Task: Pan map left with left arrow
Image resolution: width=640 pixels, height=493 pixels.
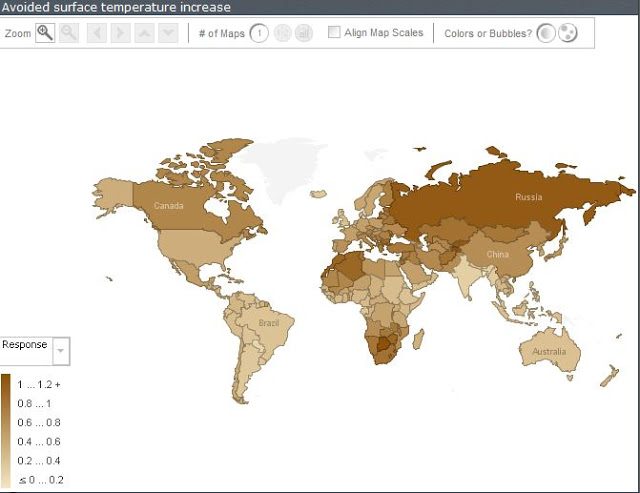Action: tap(97, 33)
